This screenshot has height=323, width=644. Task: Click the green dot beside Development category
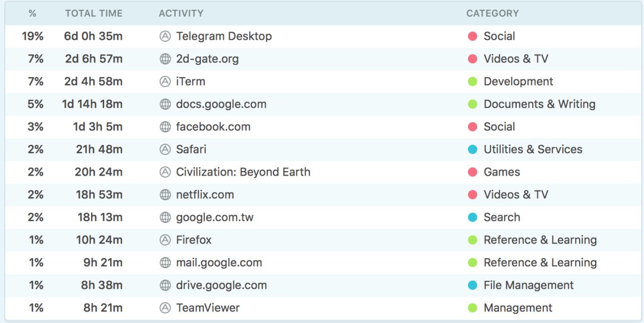[472, 82]
